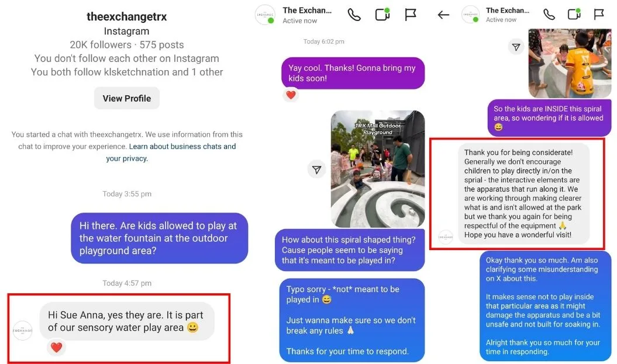Tap The Exchange avatar in right header
The height and width of the screenshot is (364, 617).
(470, 15)
